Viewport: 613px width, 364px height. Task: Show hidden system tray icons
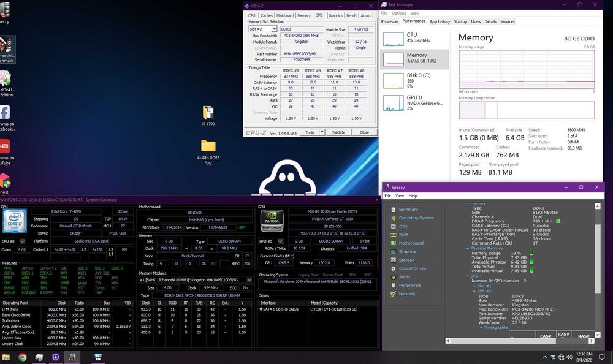pyautogui.click(x=544, y=357)
